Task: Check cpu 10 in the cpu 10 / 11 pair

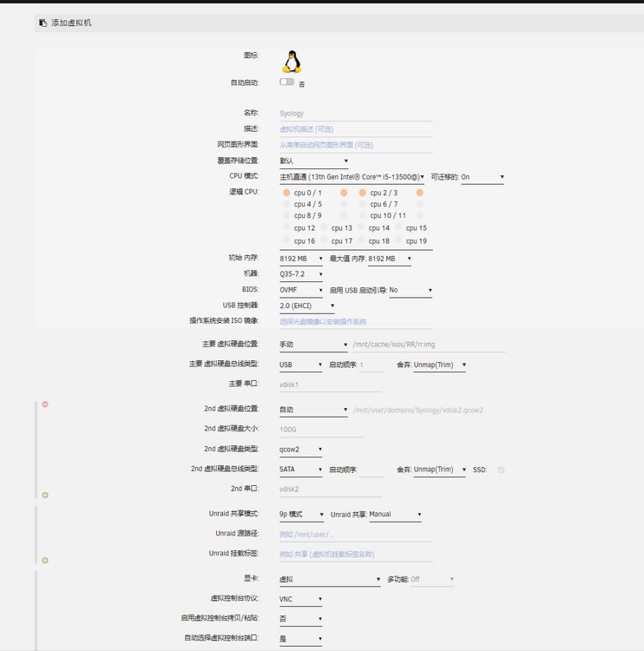Action: point(363,215)
